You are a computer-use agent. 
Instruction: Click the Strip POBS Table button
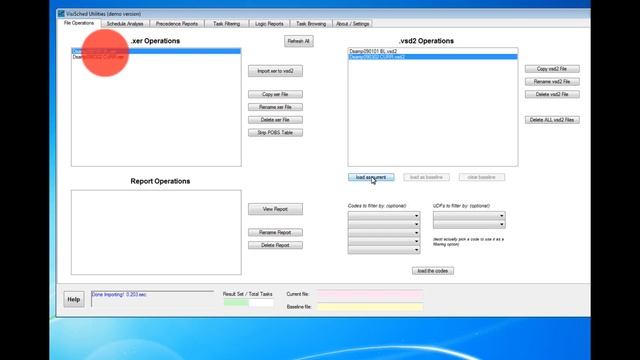pyautogui.click(x=275, y=133)
